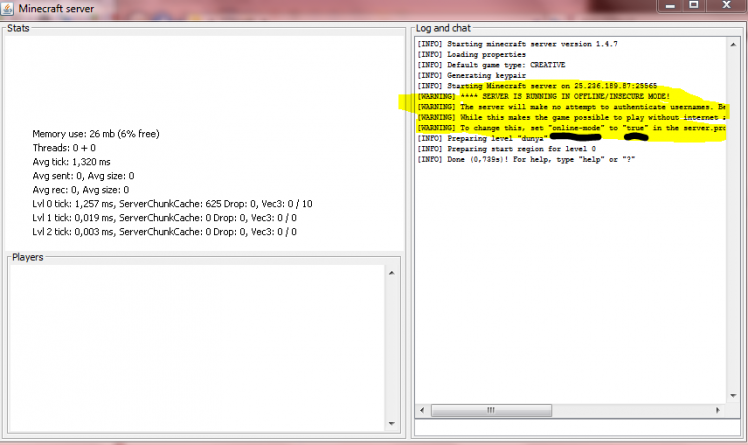This screenshot has height=445, width=748.
Task: Close the Minecraft server window
Action: (726, 6)
